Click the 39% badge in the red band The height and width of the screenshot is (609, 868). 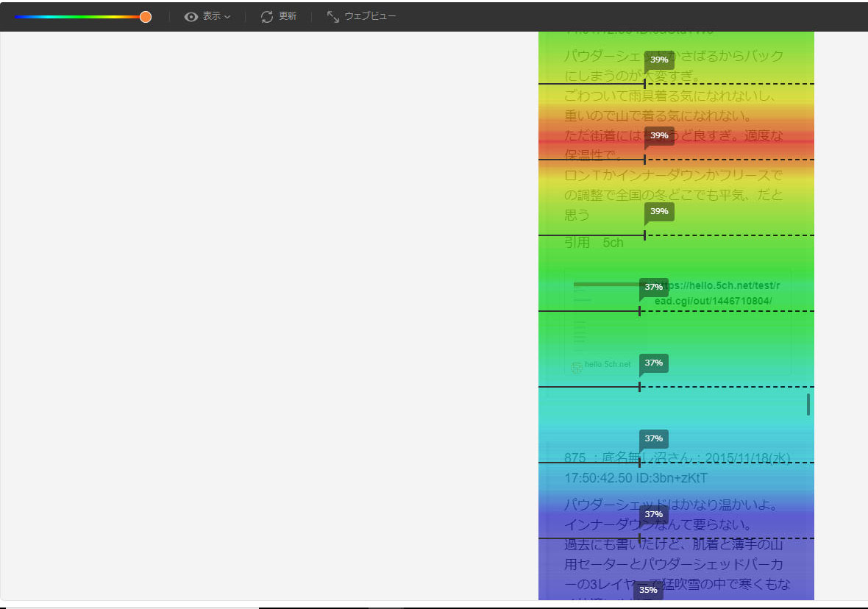659,135
